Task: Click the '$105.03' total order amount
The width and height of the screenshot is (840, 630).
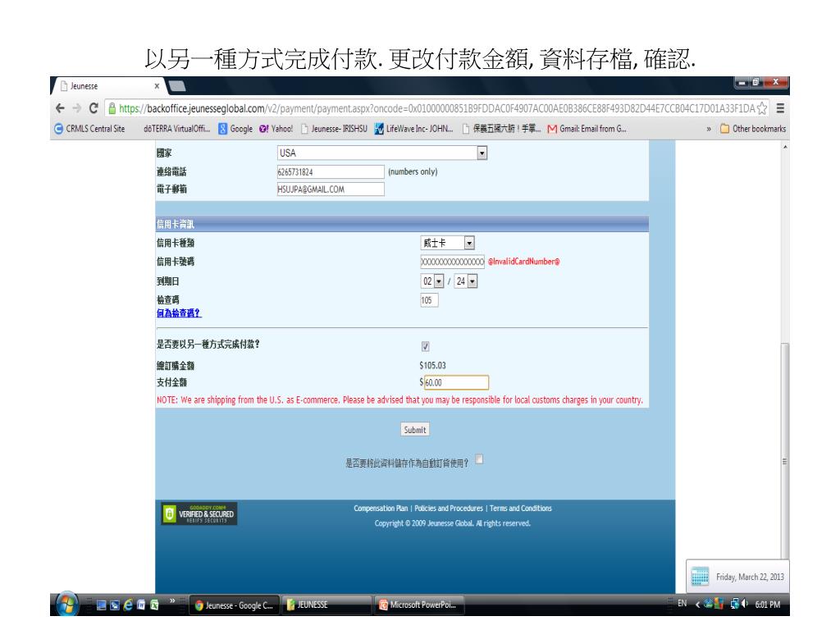Action: click(433, 365)
